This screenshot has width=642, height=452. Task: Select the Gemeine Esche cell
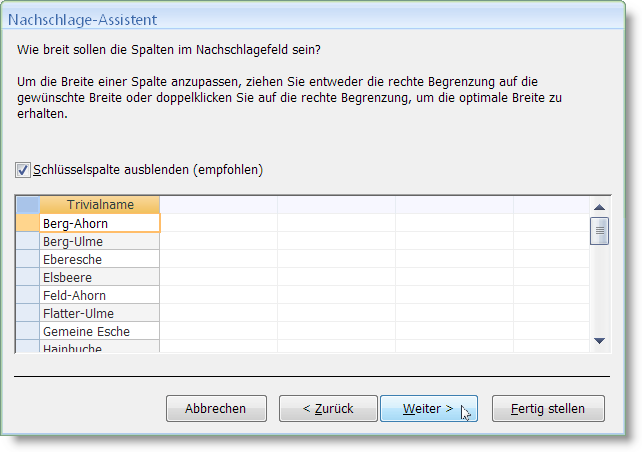pos(99,331)
